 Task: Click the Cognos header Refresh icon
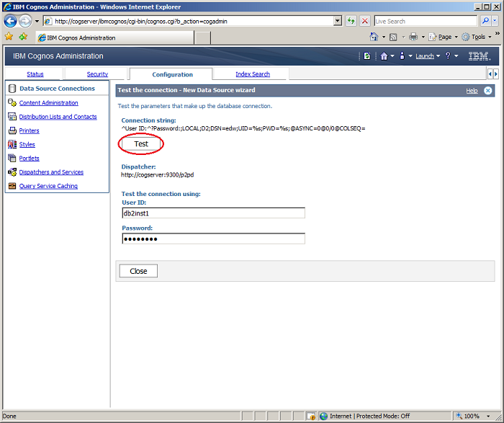pyautogui.click(x=367, y=56)
